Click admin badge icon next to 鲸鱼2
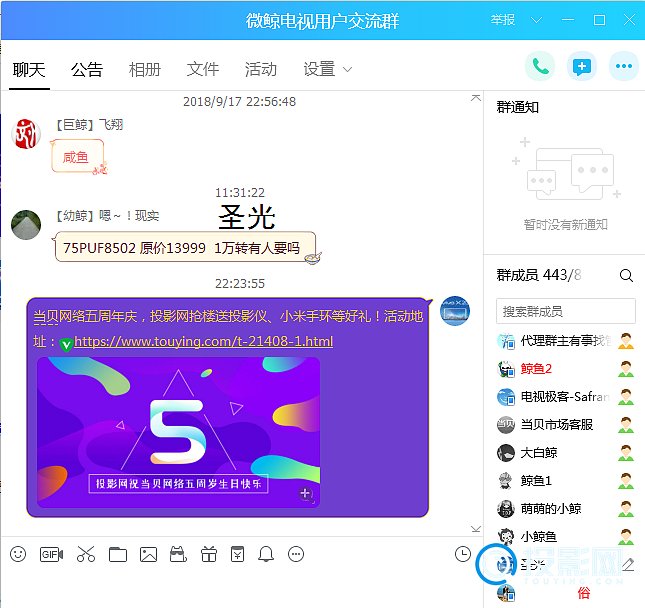Screen dimensions: 645x608 coord(626,369)
